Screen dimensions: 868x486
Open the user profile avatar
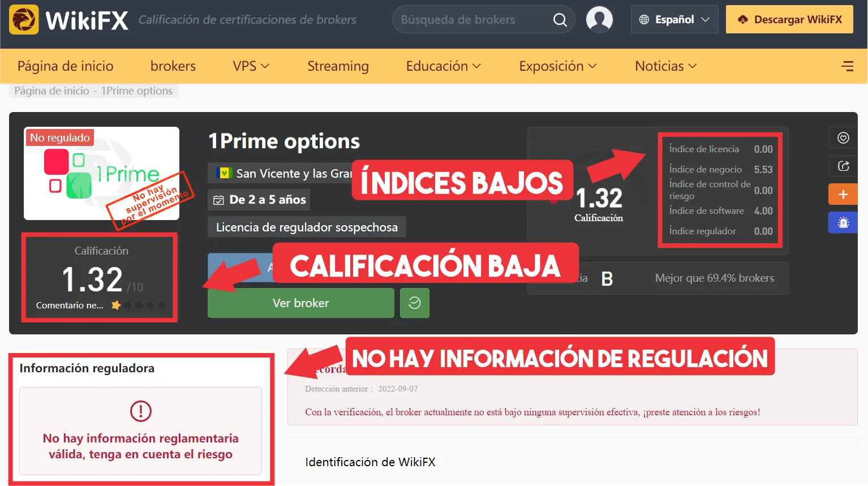600,19
